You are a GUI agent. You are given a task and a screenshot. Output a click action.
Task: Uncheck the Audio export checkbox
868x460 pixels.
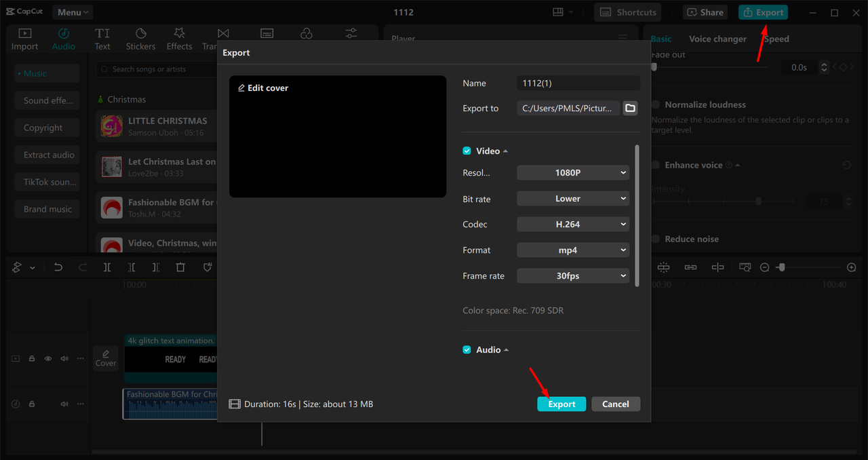(467, 349)
